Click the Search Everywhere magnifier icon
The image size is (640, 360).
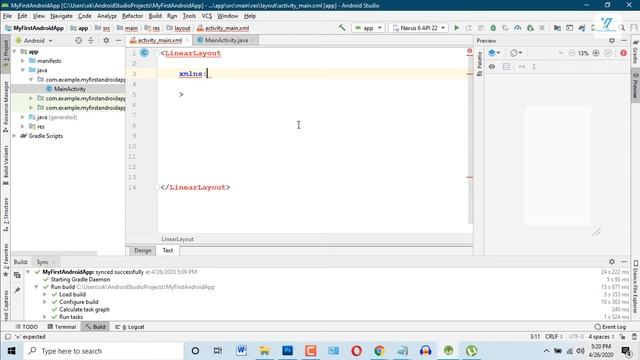pos(622,28)
